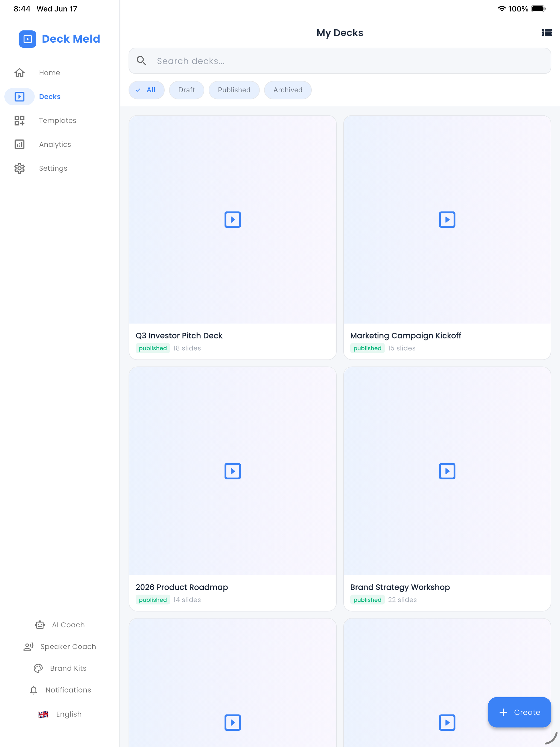Click the Deck Meld logo icon
Screen dimensions: 560x747
coord(27,39)
